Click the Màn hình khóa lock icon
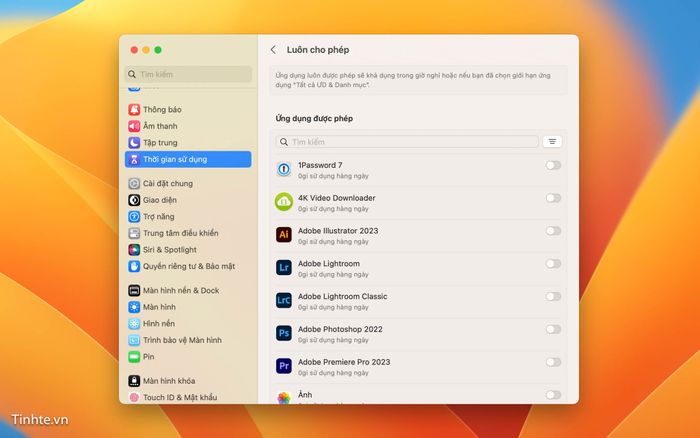700x438 pixels. click(x=134, y=381)
